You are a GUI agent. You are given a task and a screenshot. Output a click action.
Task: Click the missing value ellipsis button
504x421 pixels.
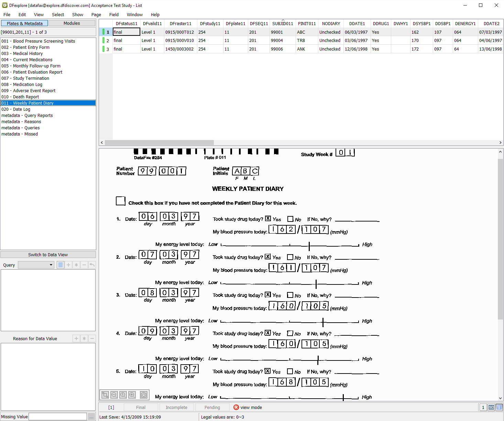91,417
